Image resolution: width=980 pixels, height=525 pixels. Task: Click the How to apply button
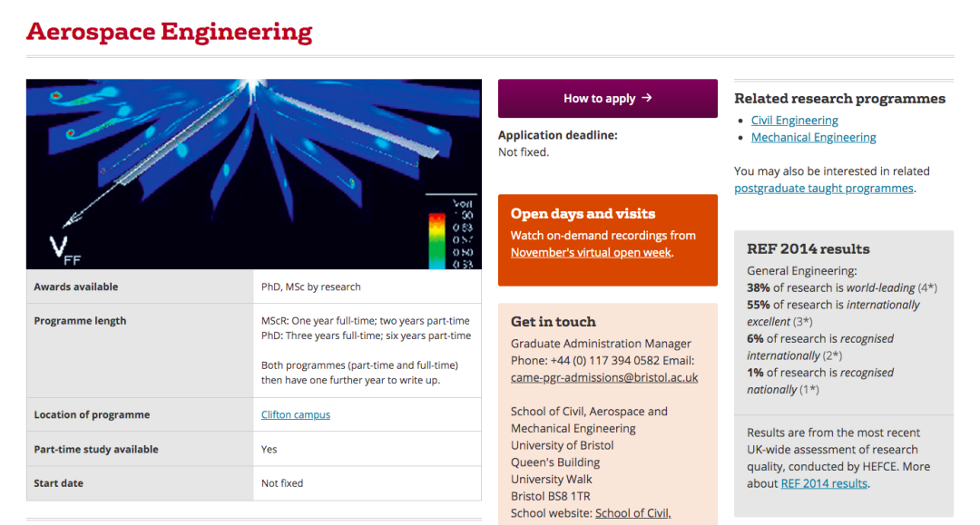(x=607, y=99)
